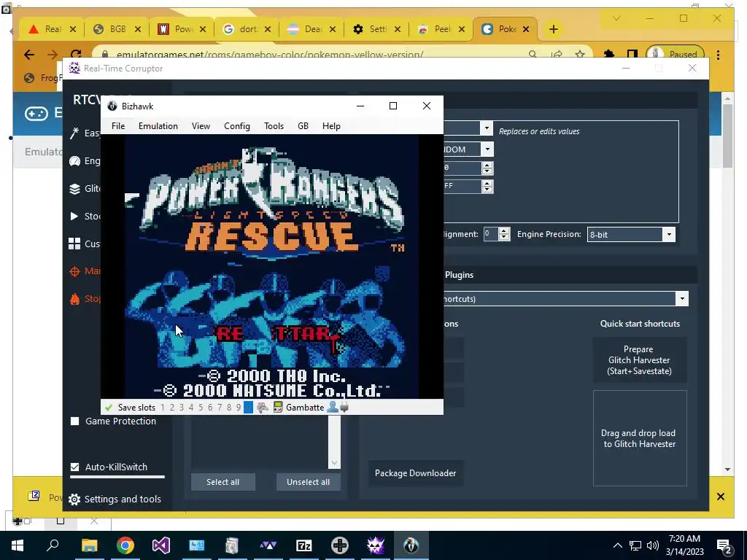Click the gamepad icon in Bizhawk status bar
Image resolution: width=747 pixels, height=560 pixels.
pyautogui.click(x=263, y=408)
